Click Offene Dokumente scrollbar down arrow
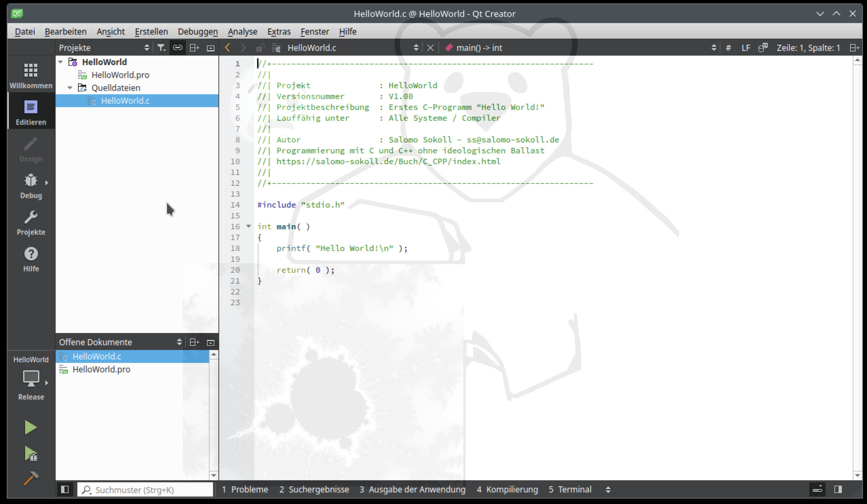This screenshot has width=867, height=504. [214, 475]
